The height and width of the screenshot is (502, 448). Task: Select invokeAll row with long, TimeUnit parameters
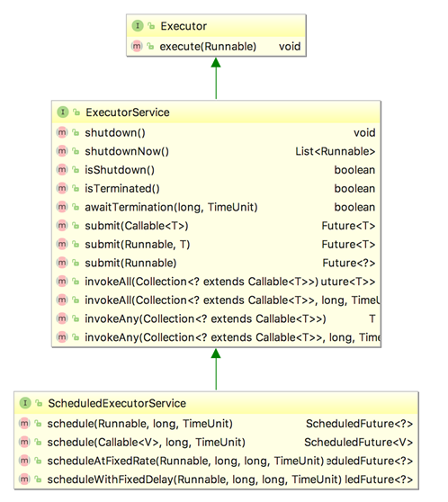[217, 300]
